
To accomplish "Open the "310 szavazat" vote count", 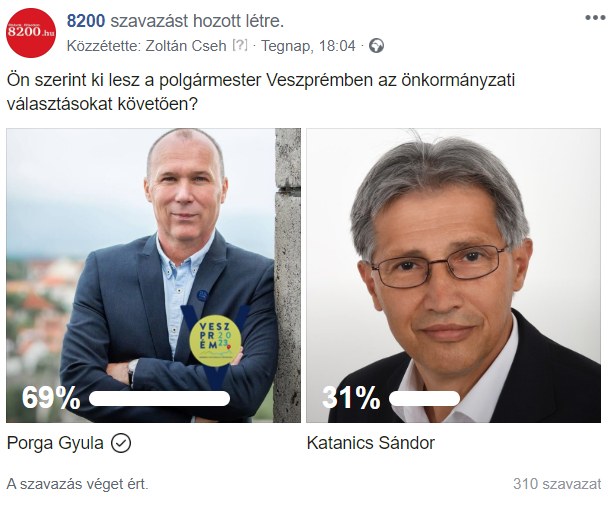I will pos(557,484).
